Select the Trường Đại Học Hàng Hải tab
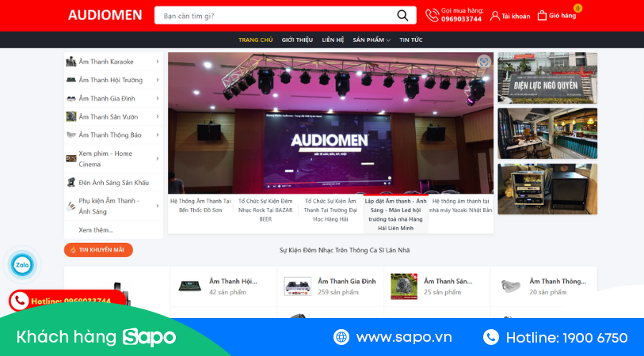 [330, 210]
